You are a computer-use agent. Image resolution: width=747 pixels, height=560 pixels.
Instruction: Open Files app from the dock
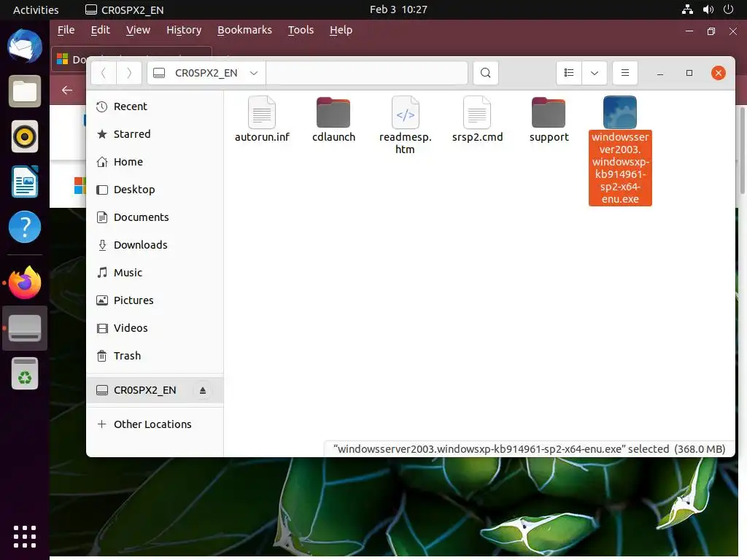pos(25,91)
